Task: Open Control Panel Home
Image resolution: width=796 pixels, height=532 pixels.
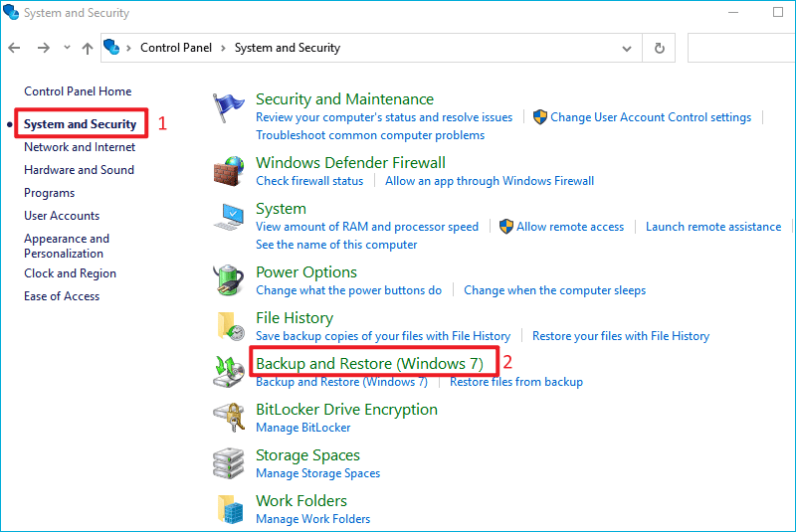Action: point(78,91)
